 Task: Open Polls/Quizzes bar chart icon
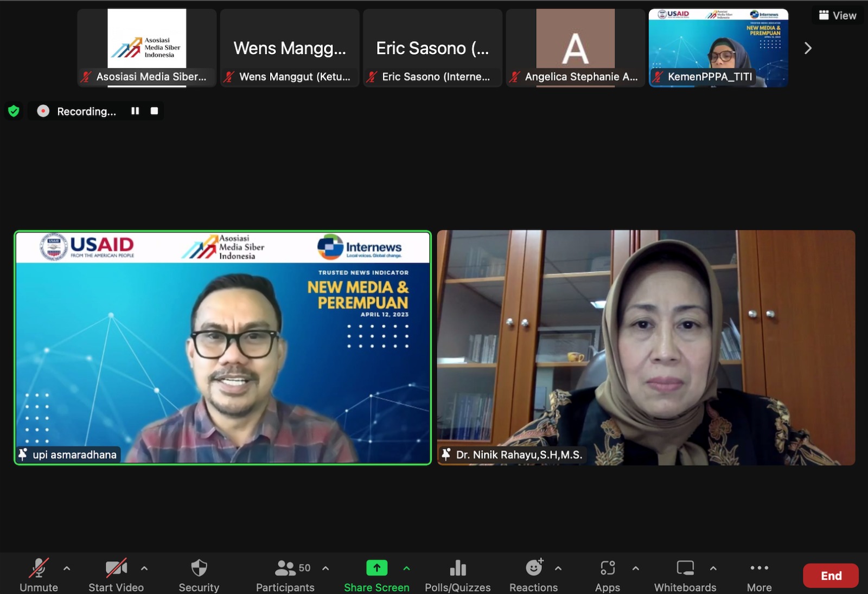coord(458,568)
